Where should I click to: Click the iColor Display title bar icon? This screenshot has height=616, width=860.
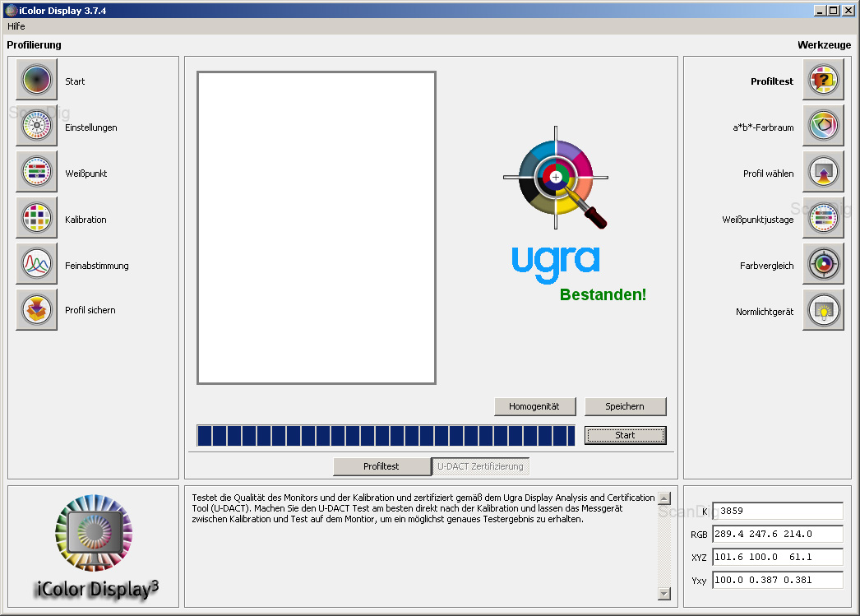(x=11, y=10)
